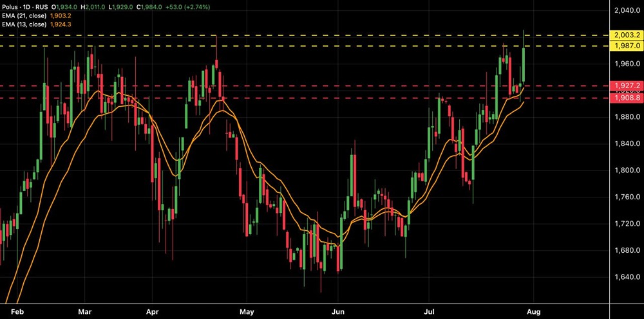Viewport: 644px width, 319px height.
Task: Click the May label on time axis
Action: pyautogui.click(x=247, y=312)
